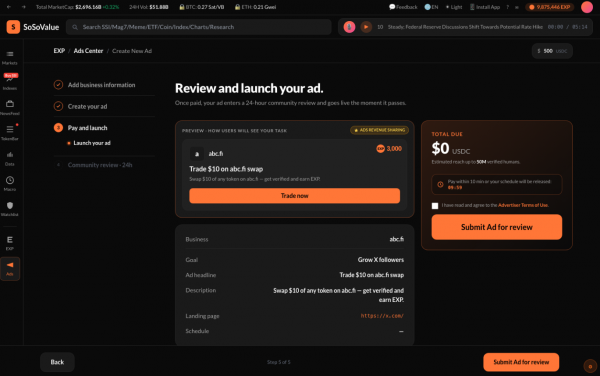
Task: Click the Ads Revenue Sharing badge
Action: coord(380,130)
